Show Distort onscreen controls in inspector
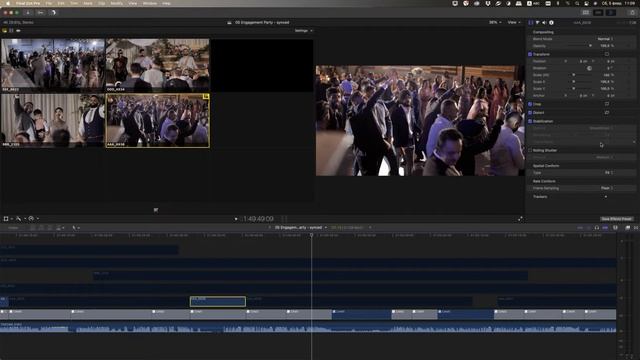 click(x=607, y=112)
